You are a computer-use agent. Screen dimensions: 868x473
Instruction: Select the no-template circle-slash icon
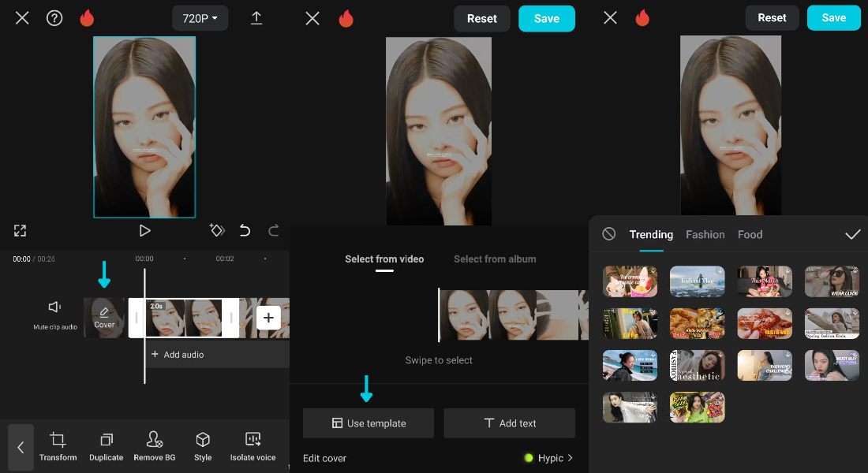click(609, 234)
